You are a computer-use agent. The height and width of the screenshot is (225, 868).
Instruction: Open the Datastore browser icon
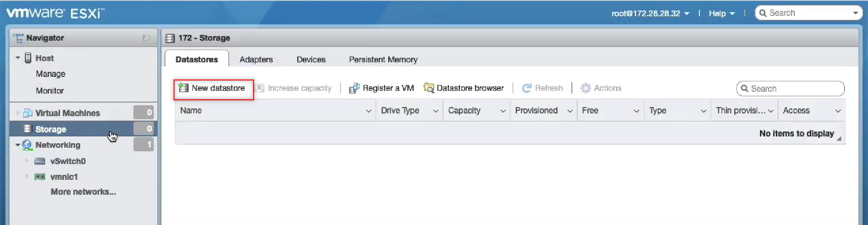point(429,88)
